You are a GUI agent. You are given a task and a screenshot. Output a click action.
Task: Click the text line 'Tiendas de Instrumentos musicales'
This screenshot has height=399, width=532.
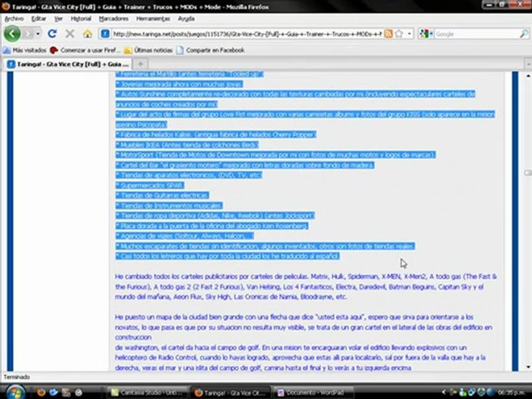[169, 206]
